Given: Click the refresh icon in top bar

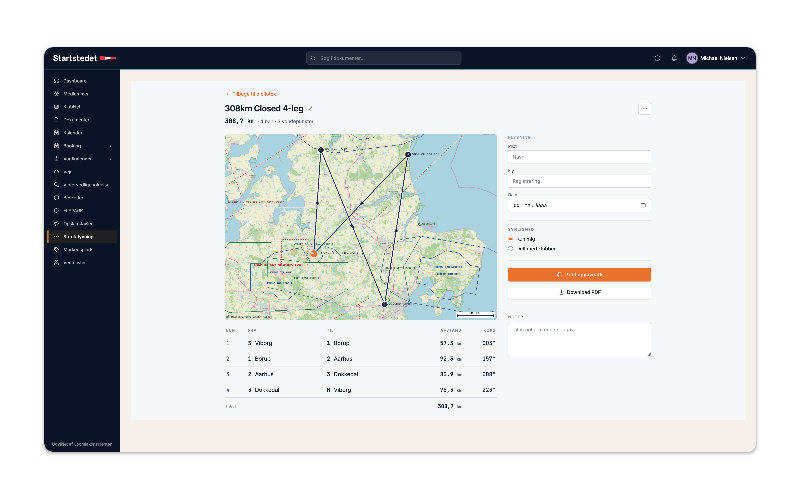Looking at the screenshot, I should point(657,58).
